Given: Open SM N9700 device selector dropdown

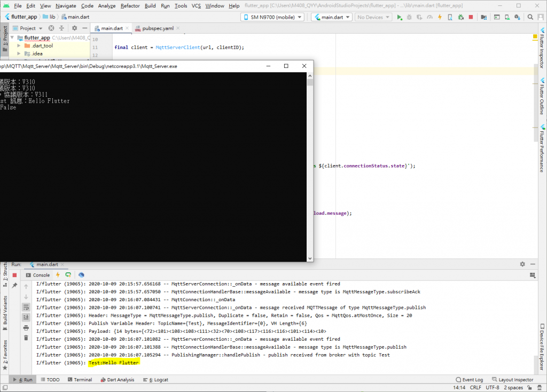Looking at the screenshot, I should [x=272, y=17].
